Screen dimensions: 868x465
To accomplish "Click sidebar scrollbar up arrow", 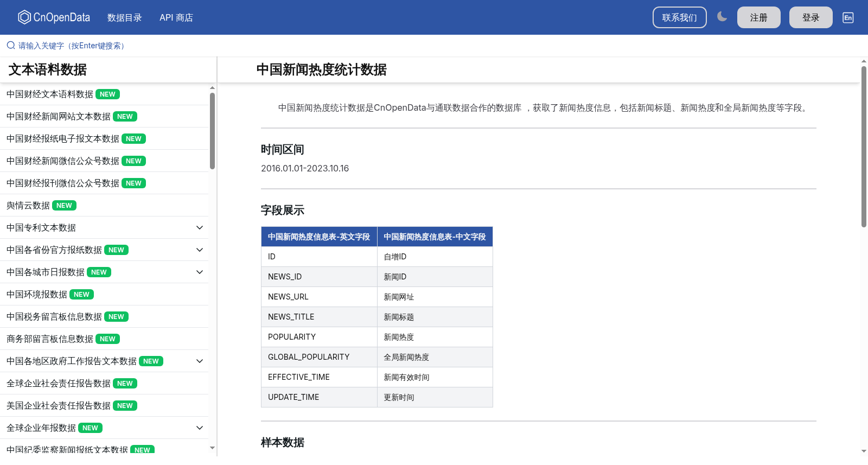I will [212, 87].
